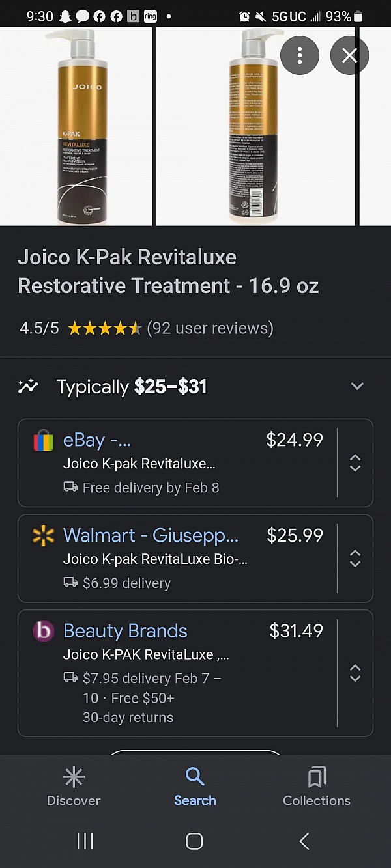Open the 92 user reviews

(210, 328)
